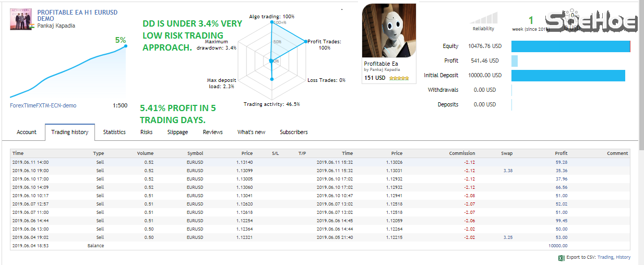Click the ForexTimeFXTM-ECN-demo broker link

pyautogui.click(x=43, y=105)
